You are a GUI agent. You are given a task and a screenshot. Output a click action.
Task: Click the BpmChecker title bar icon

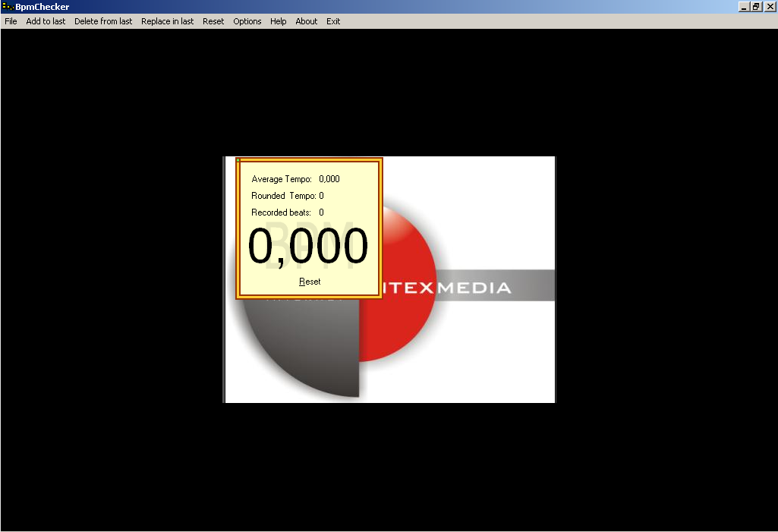pyautogui.click(x=8, y=7)
